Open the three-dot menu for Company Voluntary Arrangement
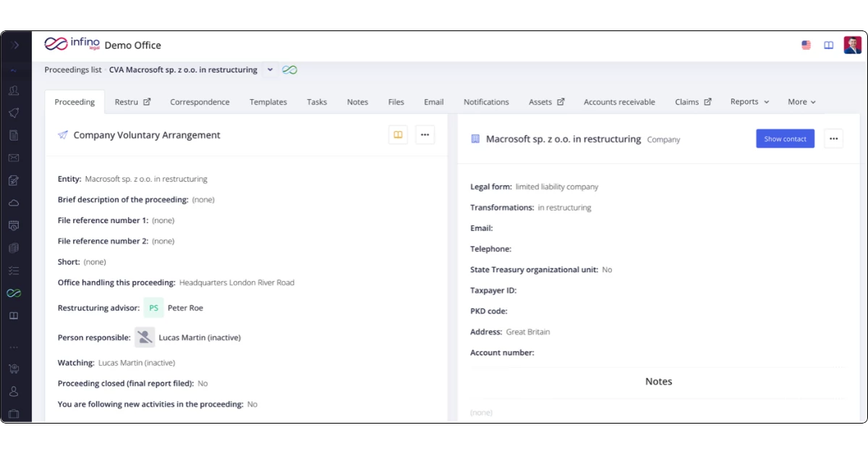Screen dimensions: 868x454 coord(425,135)
